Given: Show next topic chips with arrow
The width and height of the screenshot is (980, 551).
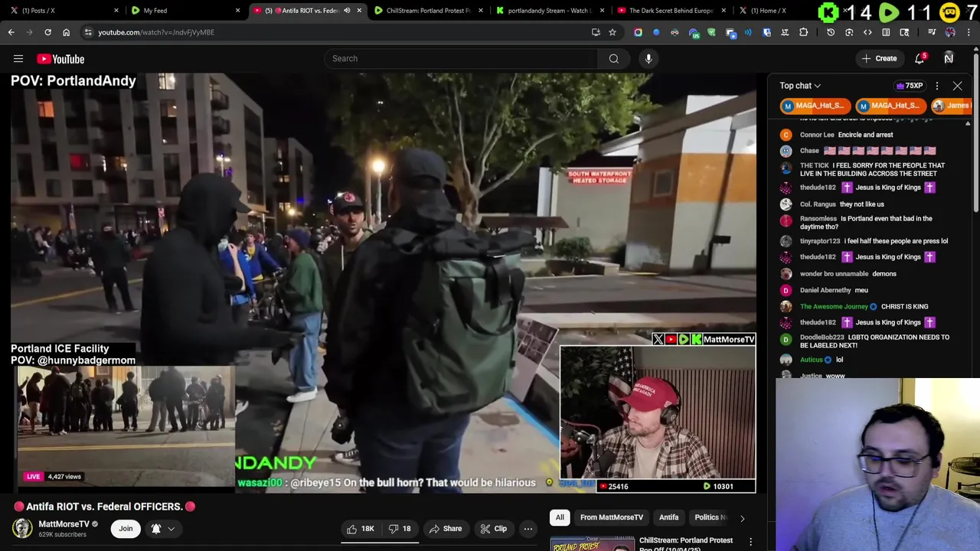Looking at the screenshot, I should pos(742,518).
